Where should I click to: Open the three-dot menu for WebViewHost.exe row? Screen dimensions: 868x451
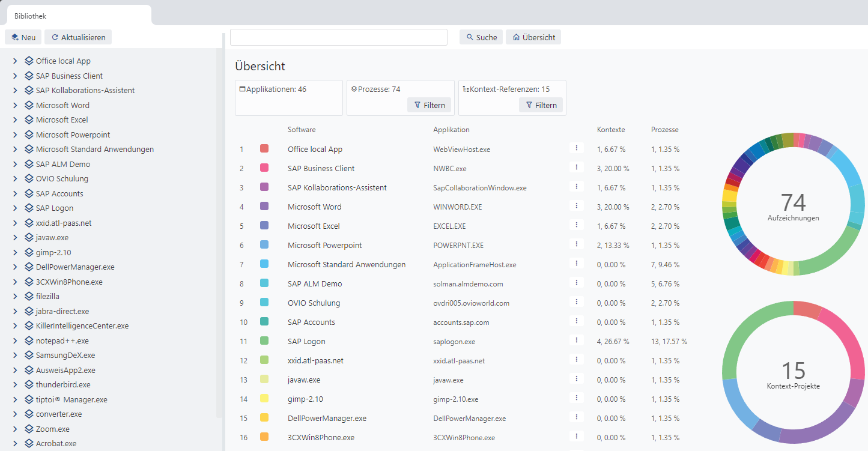[x=576, y=148]
